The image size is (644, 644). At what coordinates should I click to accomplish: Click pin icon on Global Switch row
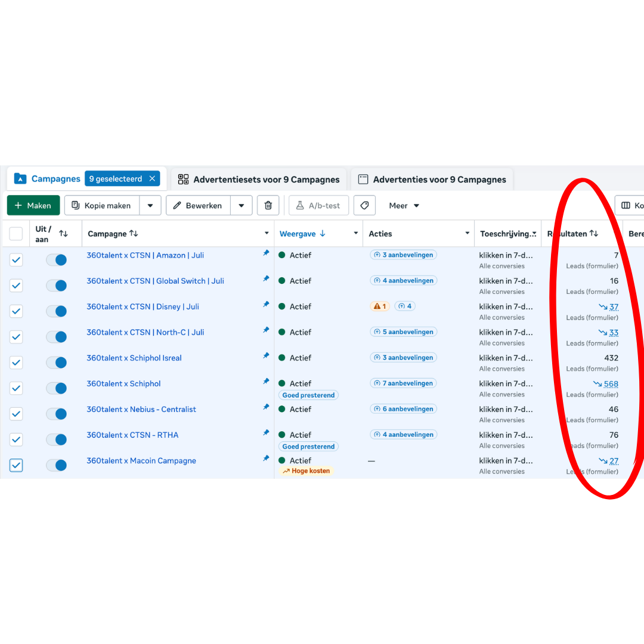(x=266, y=279)
